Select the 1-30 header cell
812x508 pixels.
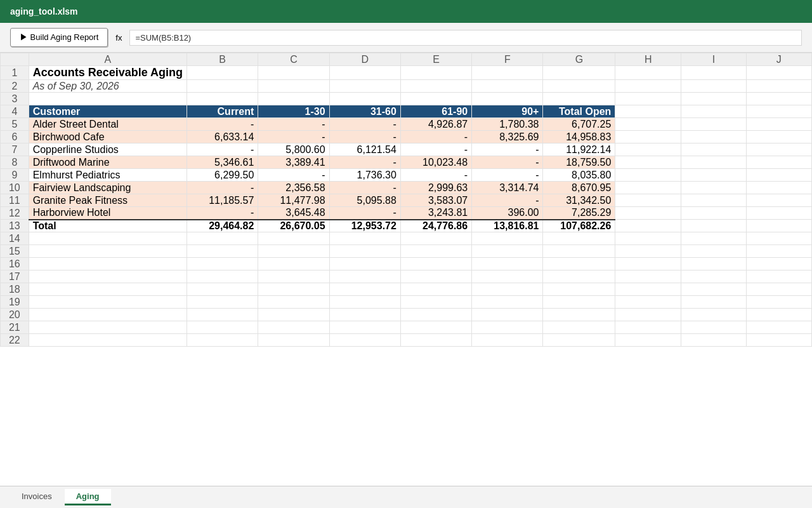pyautogui.click(x=294, y=112)
